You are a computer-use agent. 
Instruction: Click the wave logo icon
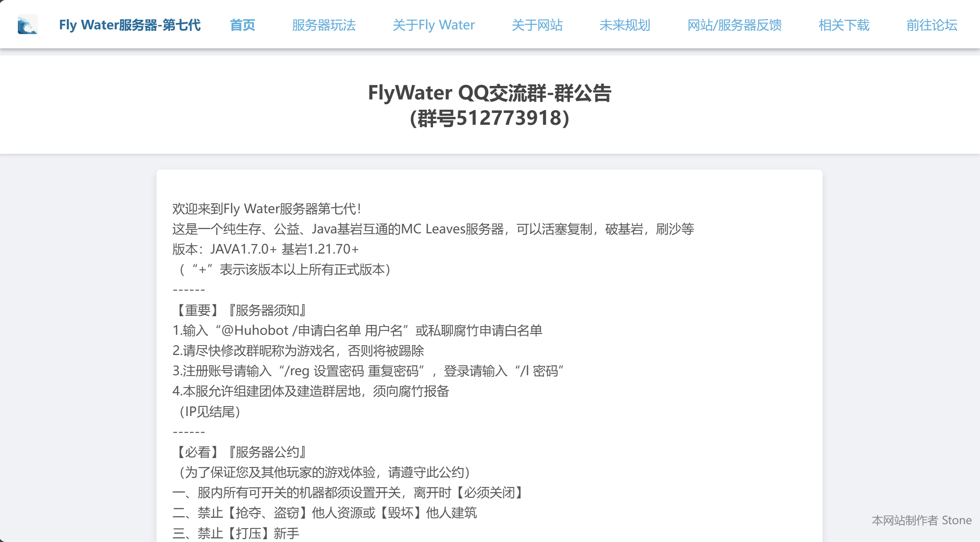pyautogui.click(x=27, y=25)
